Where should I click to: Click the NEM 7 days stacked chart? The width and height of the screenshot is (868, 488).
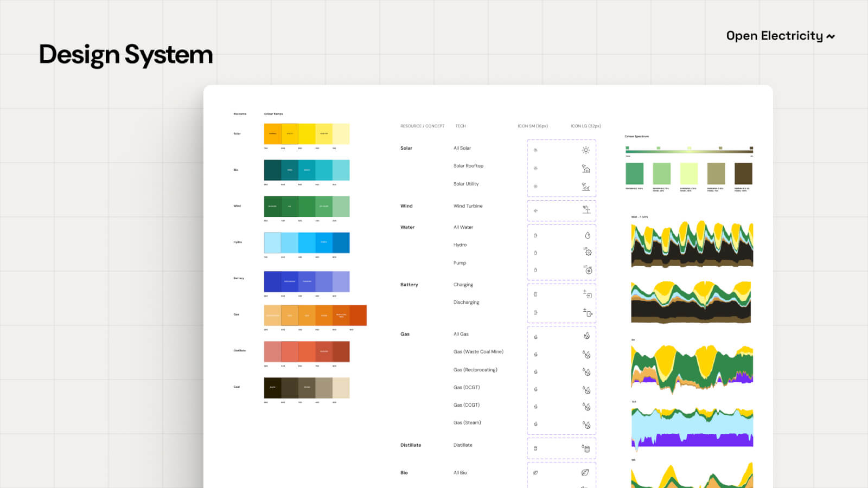[692, 245]
